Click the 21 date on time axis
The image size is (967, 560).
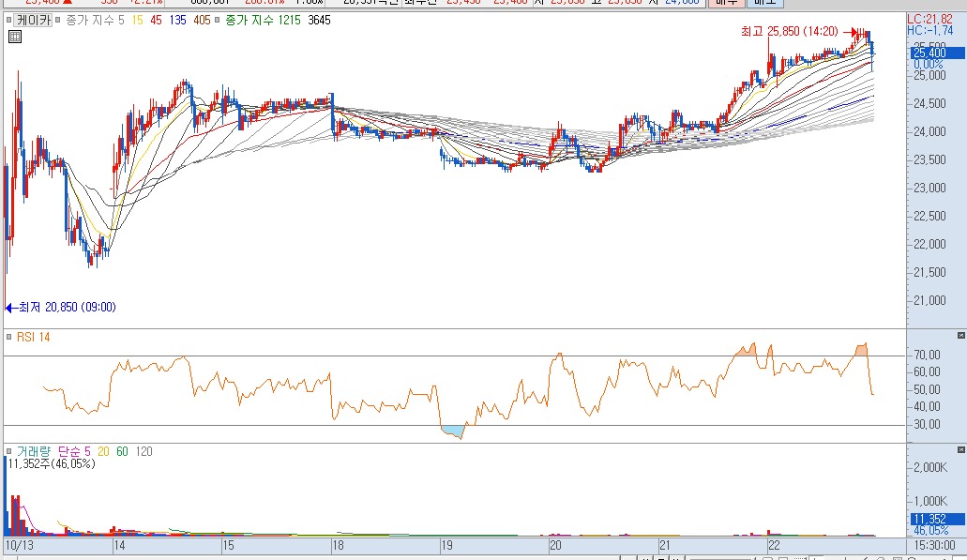[664, 545]
